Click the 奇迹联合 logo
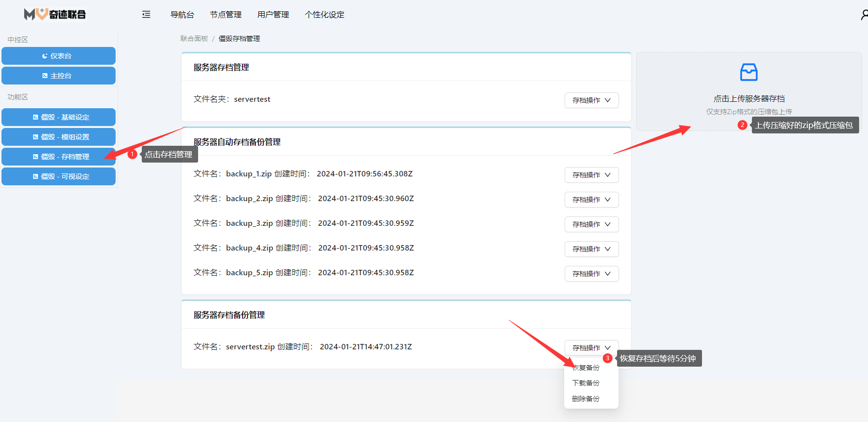 click(x=55, y=14)
